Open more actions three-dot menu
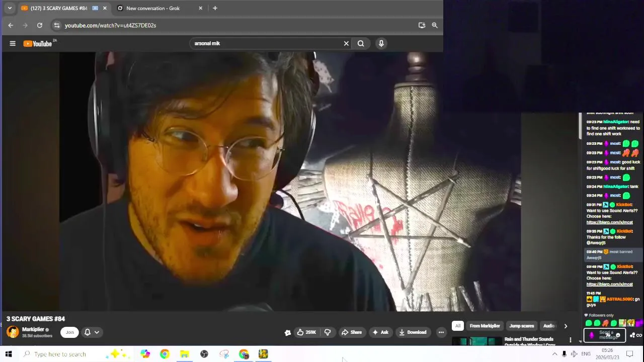Screen dimensions: 644x362 441,332
